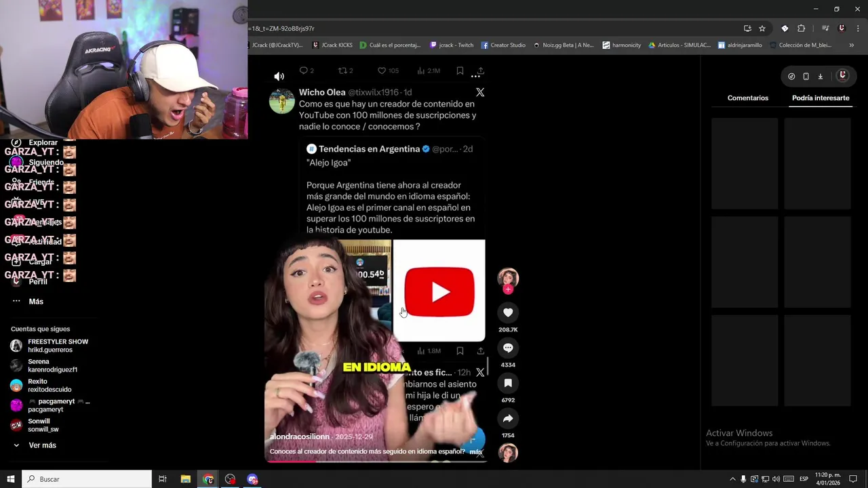The image size is (868, 488).
Task: Open the Chrome three-dot menu
Action: coord(859,28)
